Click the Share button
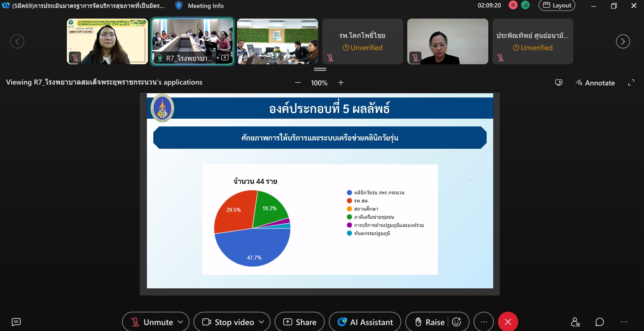 [x=300, y=322]
